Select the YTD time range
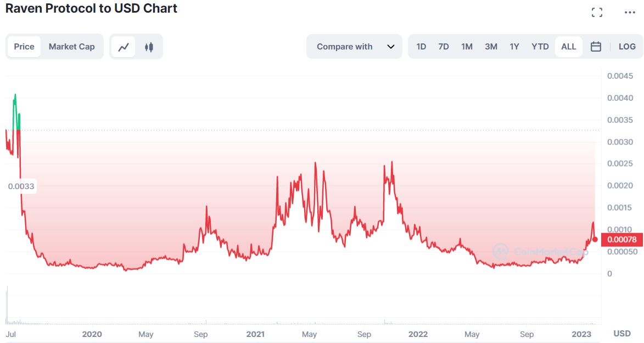The width and height of the screenshot is (644, 343). pyautogui.click(x=540, y=47)
